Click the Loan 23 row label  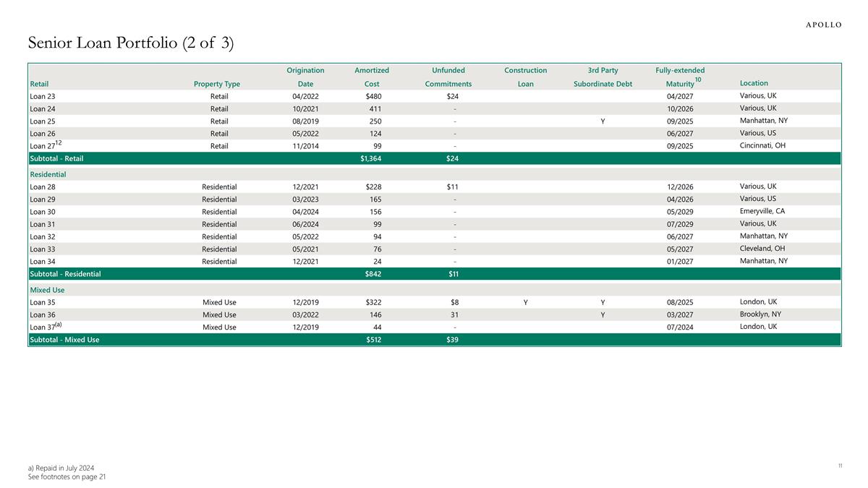[x=43, y=96]
